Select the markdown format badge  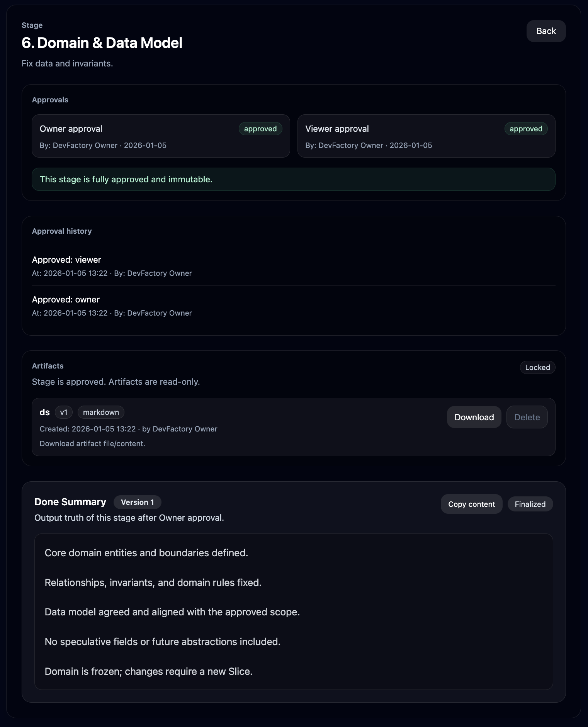(100, 412)
